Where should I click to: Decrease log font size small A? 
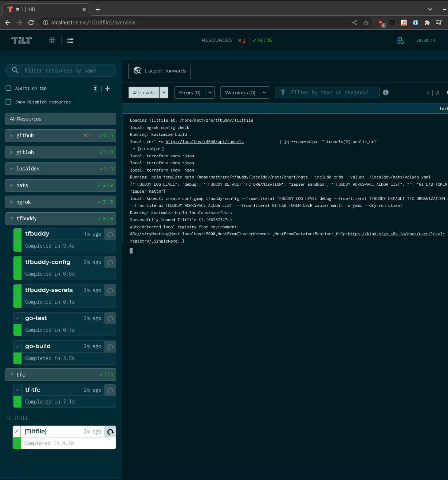pyautogui.click(x=428, y=93)
